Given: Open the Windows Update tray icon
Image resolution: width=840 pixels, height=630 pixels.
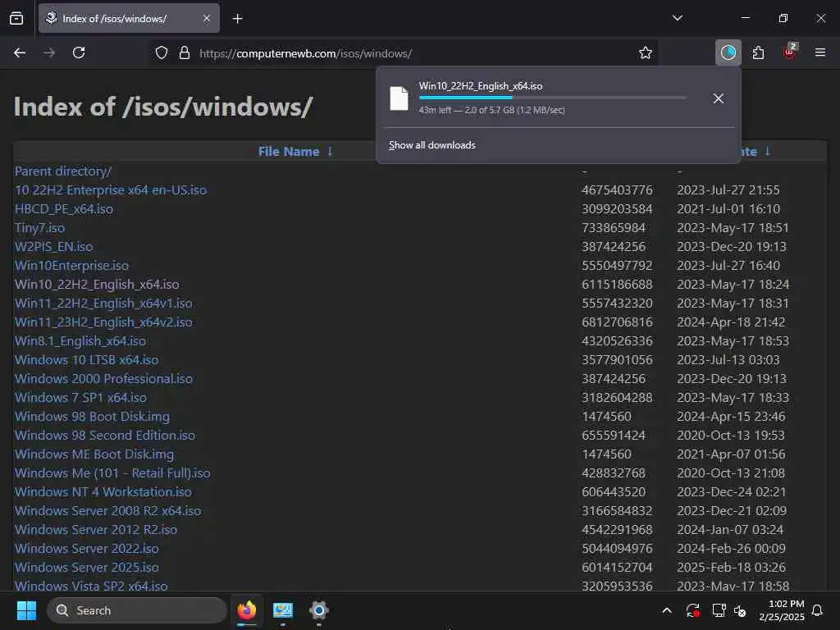Looking at the screenshot, I should coord(692,610).
